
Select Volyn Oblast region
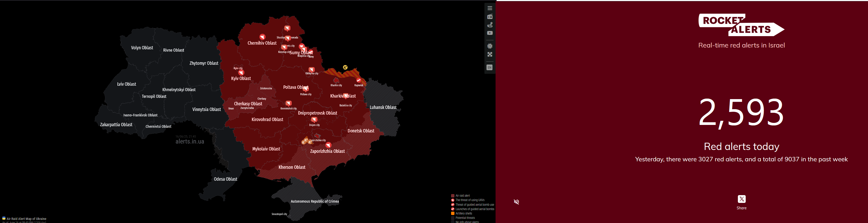coord(142,48)
